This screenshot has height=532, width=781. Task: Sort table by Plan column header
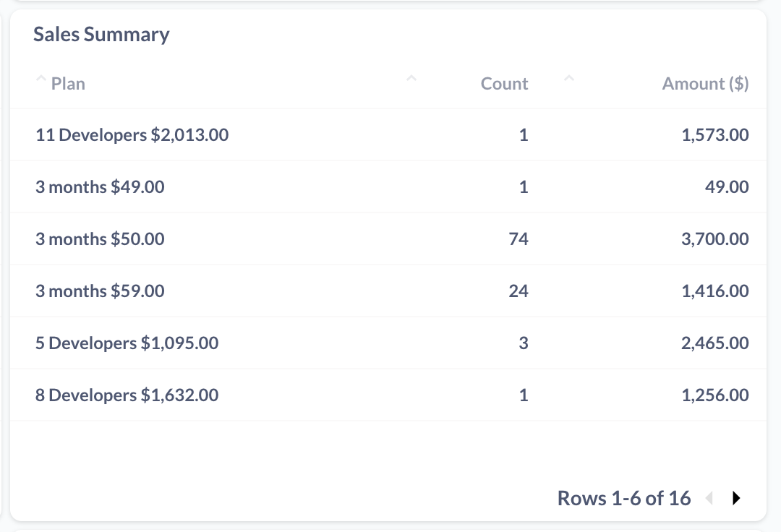pyautogui.click(x=68, y=84)
